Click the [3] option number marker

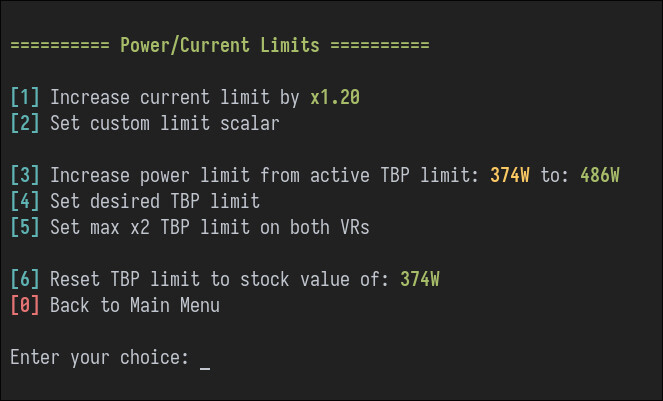pos(25,176)
